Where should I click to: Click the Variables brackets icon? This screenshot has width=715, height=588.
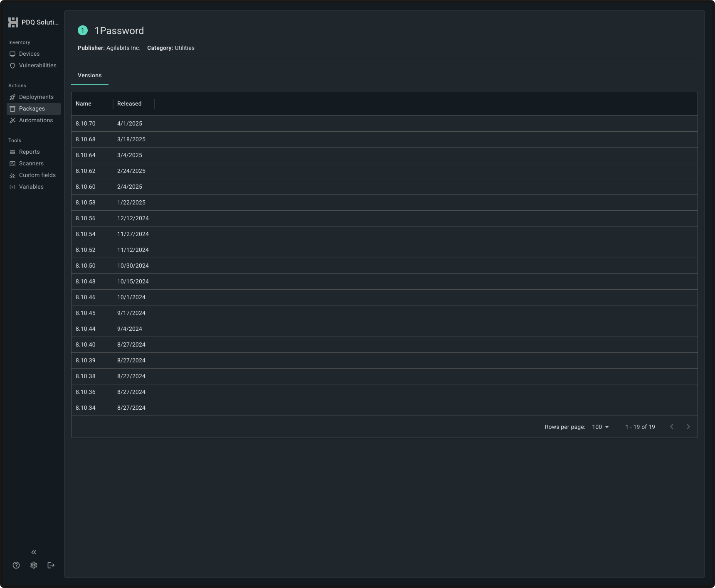pyautogui.click(x=12, y=187)
